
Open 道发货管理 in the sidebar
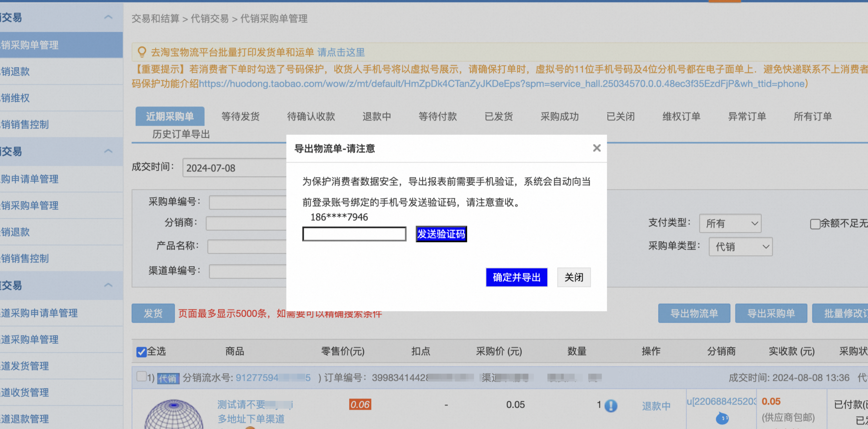tap(61, 366)
